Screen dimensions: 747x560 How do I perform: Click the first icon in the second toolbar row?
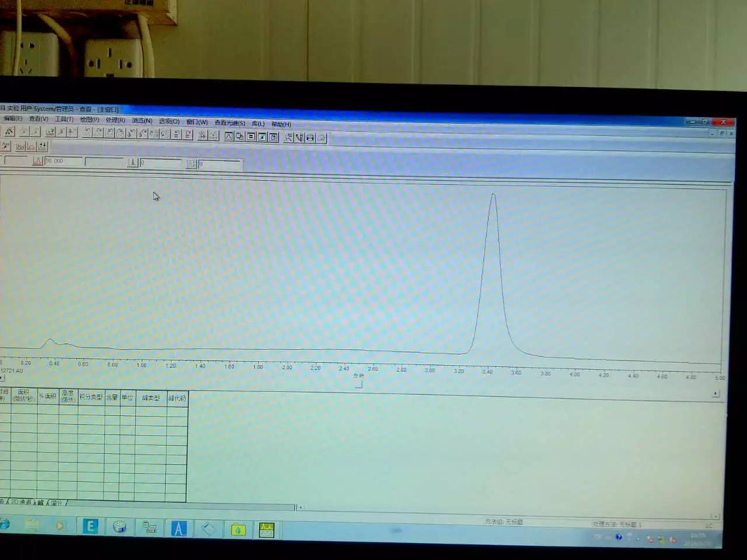[6, 146]
